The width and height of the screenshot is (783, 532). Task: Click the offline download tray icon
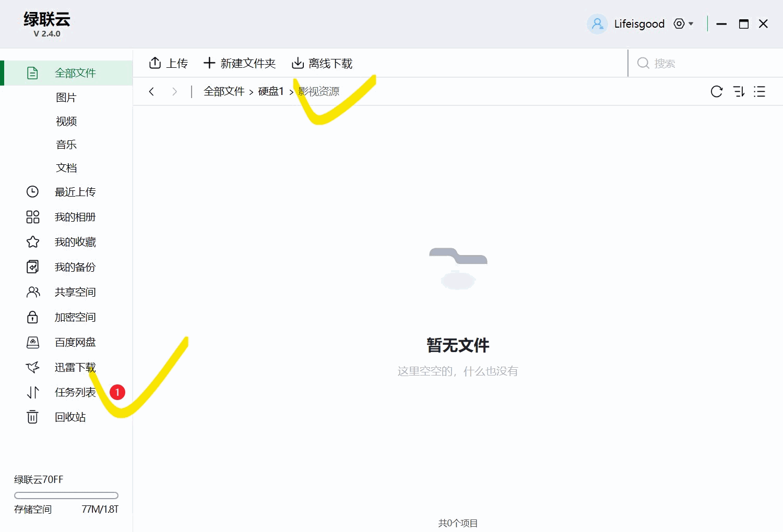[x=298, y=63]
